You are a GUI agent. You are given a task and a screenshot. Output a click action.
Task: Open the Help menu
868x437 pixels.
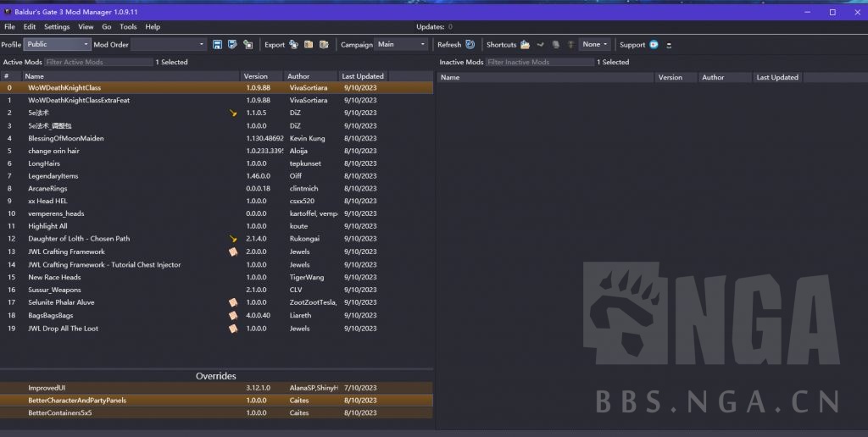click(x=153, y=26)
